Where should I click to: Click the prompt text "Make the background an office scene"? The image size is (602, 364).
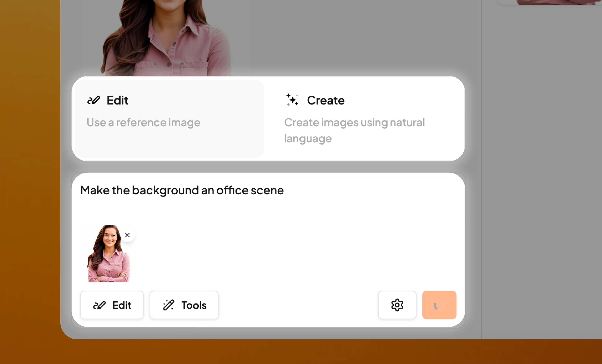182,190
